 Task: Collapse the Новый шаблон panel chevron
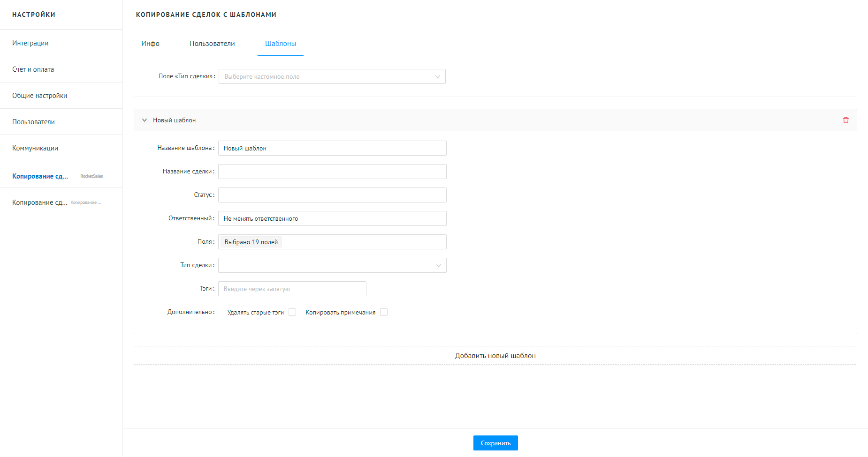point(145,120)
